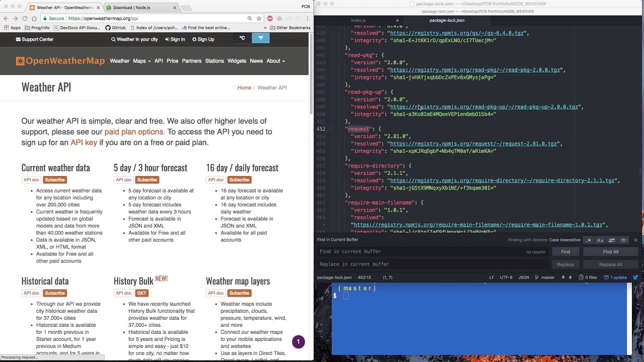644x362 pixels.
Task: Click the 1 update status bar item
Action: point(615,278)
